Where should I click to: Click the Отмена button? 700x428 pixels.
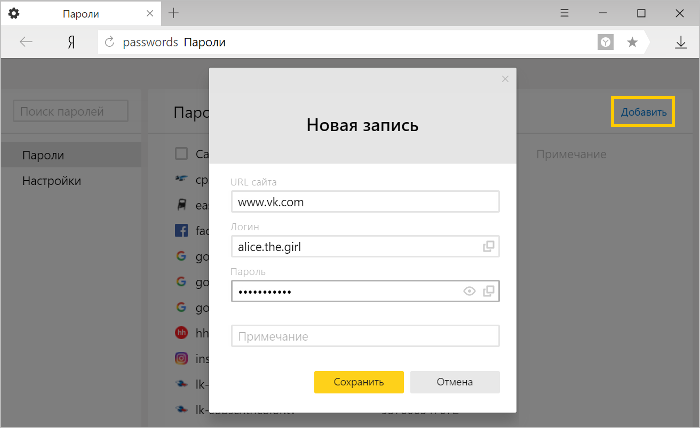[454, 382]
